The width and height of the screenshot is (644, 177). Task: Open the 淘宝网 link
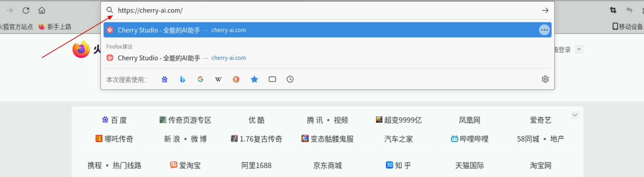coord(541,166)
